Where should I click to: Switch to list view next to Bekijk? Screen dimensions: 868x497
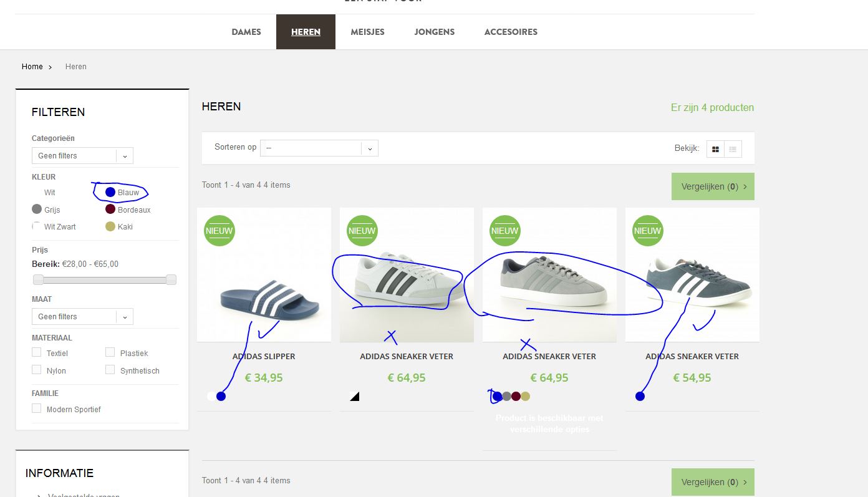733,149
